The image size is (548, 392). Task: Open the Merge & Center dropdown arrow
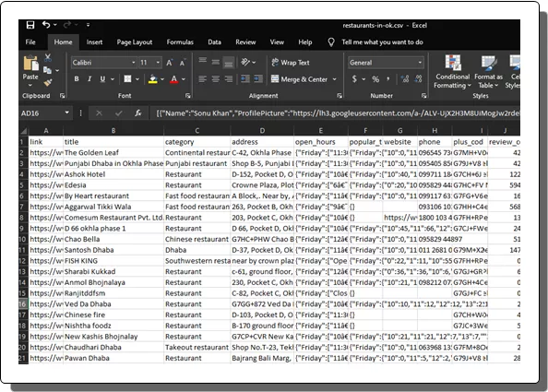[335, 79]
